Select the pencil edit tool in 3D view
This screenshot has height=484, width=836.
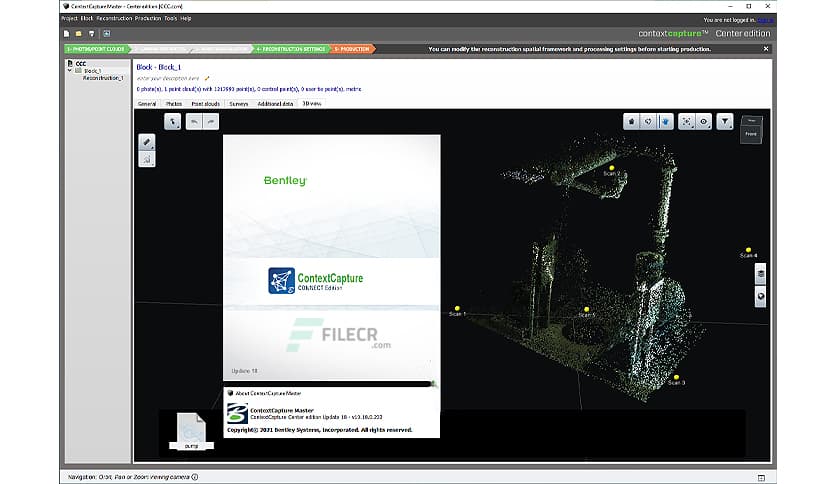pos(147,142)
